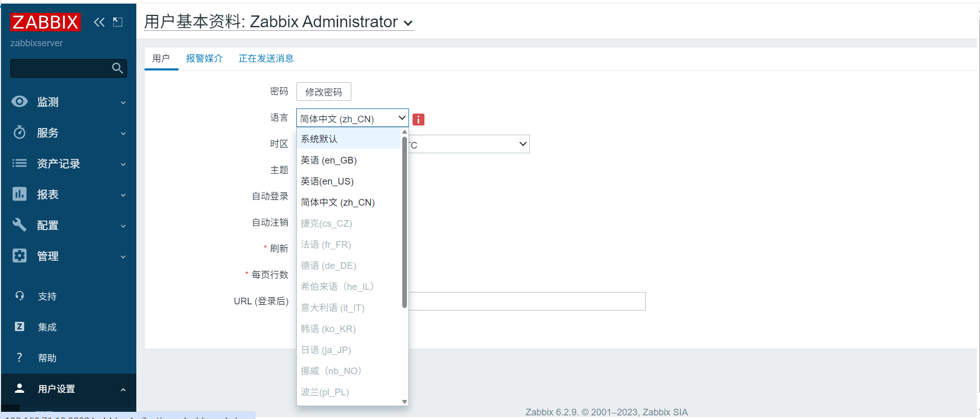Screen dimensions: 980x419
Task: Expand the 管理 menu chevron
Action: (x=123, y=257)
